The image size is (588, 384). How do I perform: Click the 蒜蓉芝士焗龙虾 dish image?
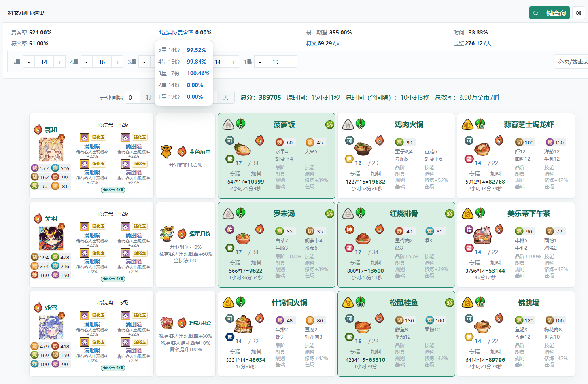(x=482, y=149)
